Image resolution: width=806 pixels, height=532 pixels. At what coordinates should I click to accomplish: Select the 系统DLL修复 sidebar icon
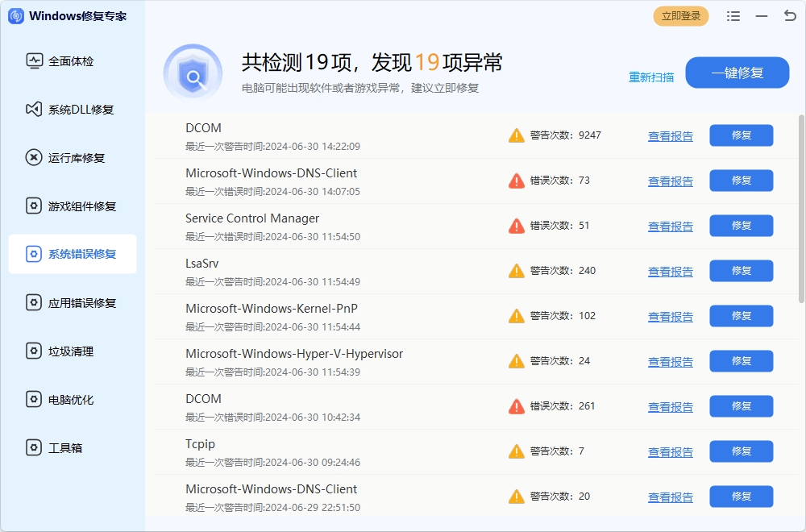(x=34, y=110)
